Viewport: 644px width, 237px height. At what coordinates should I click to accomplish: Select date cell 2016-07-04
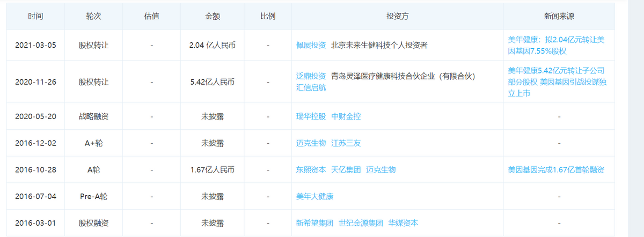pos(35,196)
